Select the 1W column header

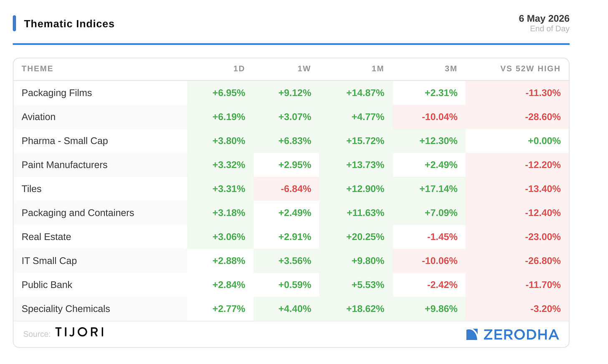[304, 69]
